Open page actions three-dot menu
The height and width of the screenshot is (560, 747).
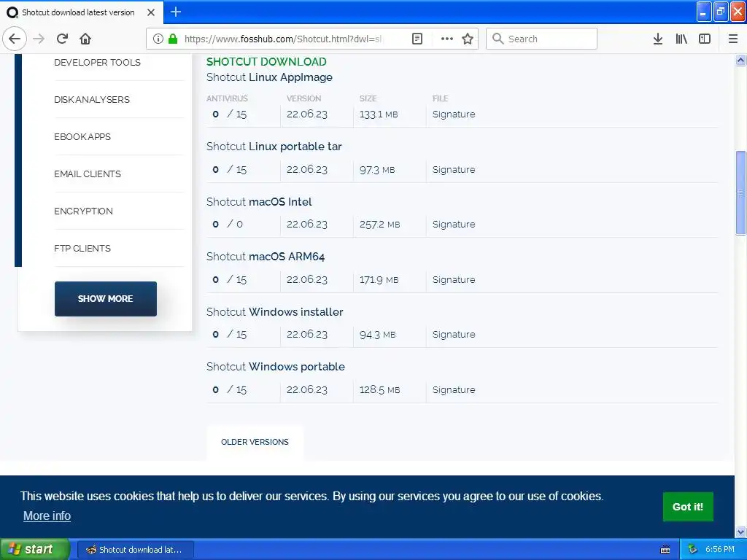(447, 39)
